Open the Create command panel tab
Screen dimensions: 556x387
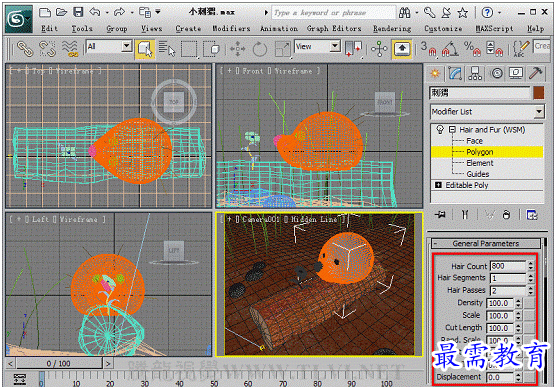tap(435, 73)
